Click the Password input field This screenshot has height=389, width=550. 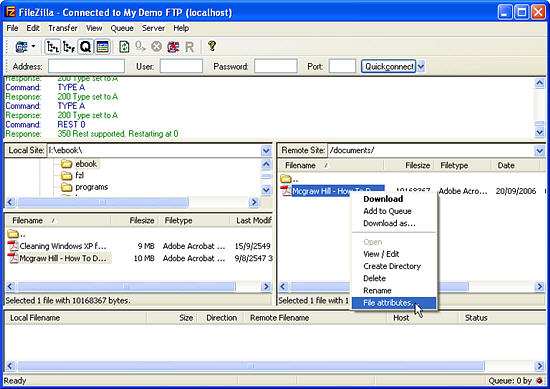[276, 66]
